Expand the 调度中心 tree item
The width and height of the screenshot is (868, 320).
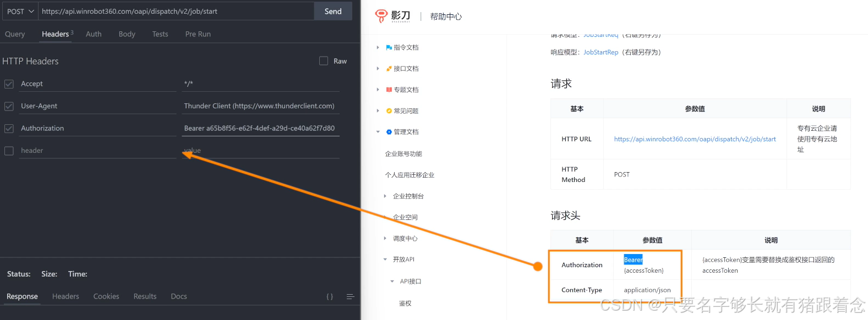(385, 239)
